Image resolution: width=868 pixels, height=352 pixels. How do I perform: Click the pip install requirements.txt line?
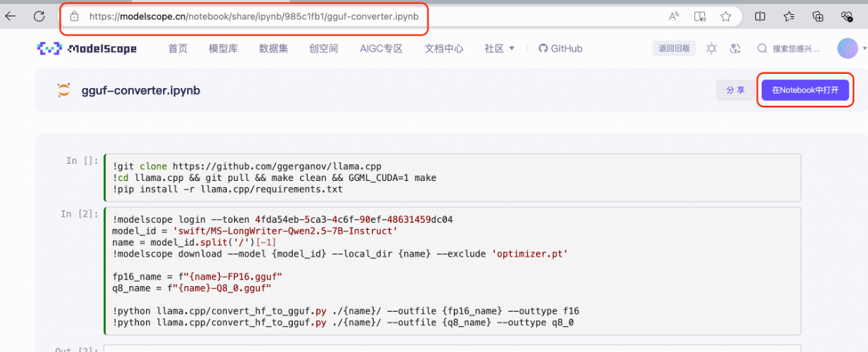[x=227, y=189]
